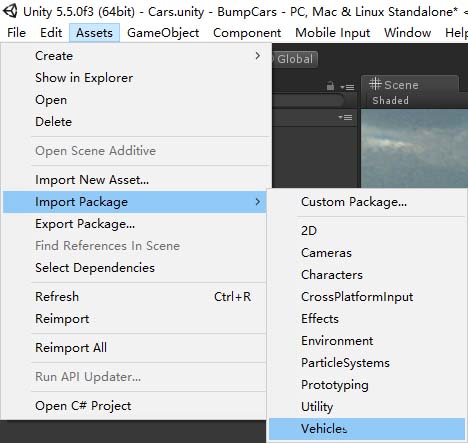Screen dimensions: 468x443
Task: Close the open Assets menu
Action: coord(94,33)
